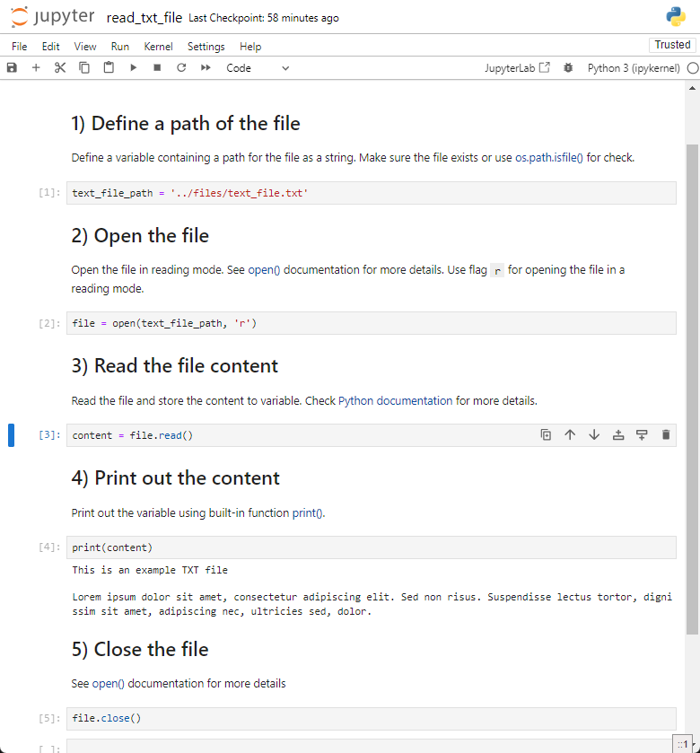Open the cell type dropdown showing Code
Viewport: 700px width, 753px height.
tap(258, 68)
